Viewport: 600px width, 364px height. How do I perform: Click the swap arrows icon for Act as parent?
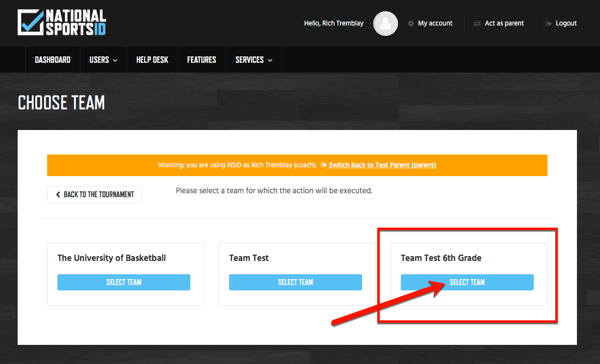(477, 24)
